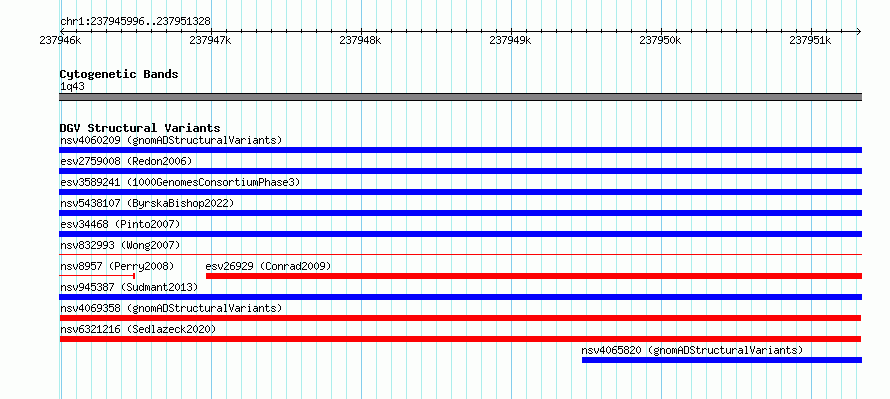Click the DGV Structural Variants track title
The image size is (890, 399).
tap(140, 128)
